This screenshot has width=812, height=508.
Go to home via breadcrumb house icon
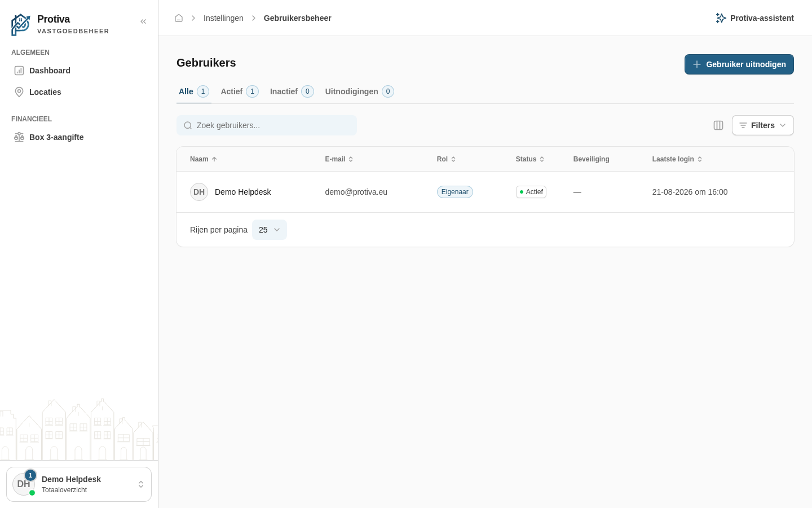[x=179, y=18]
